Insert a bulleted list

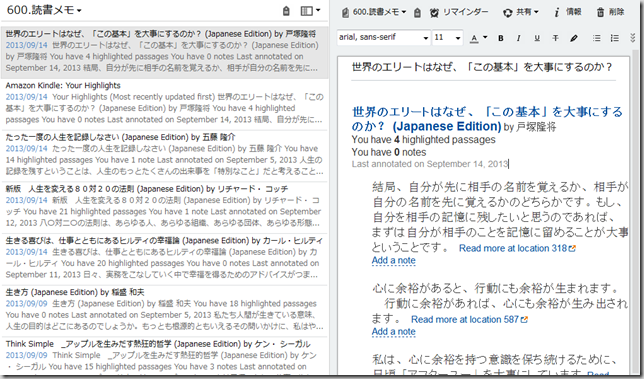click(597, 38)
